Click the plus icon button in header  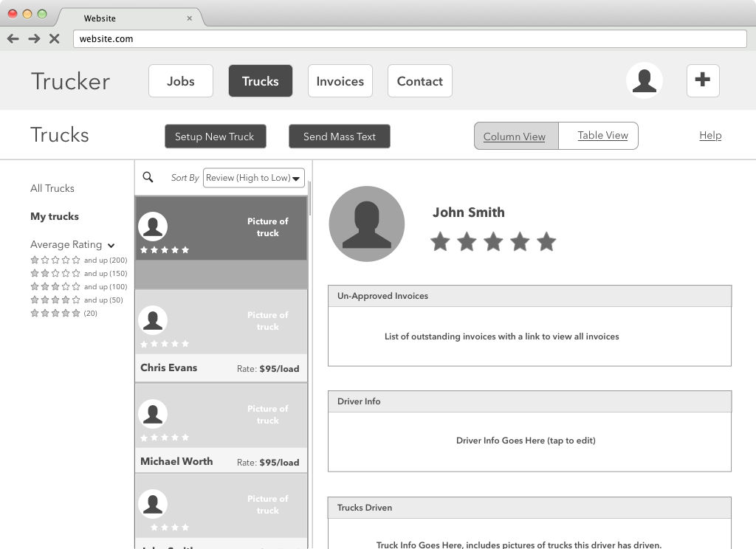703,80
